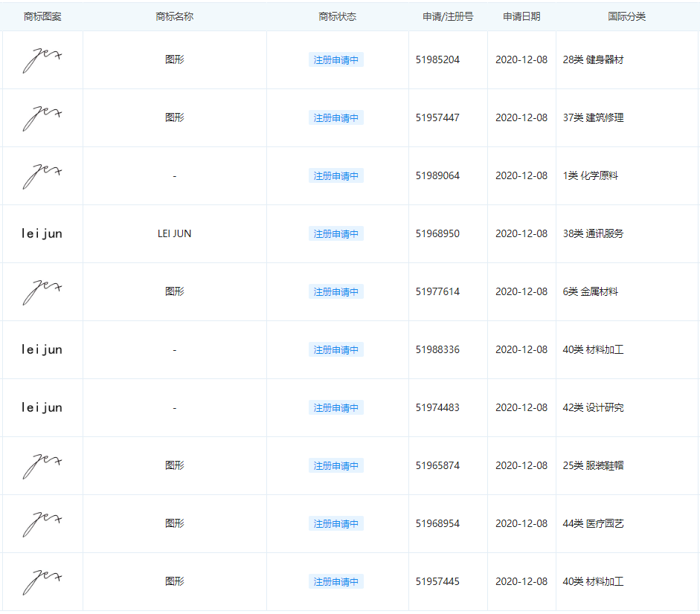Open lei jun image for trademark 51968950
Image resolution: width=700 pixels, height=614 pixels.
point(42,234)
